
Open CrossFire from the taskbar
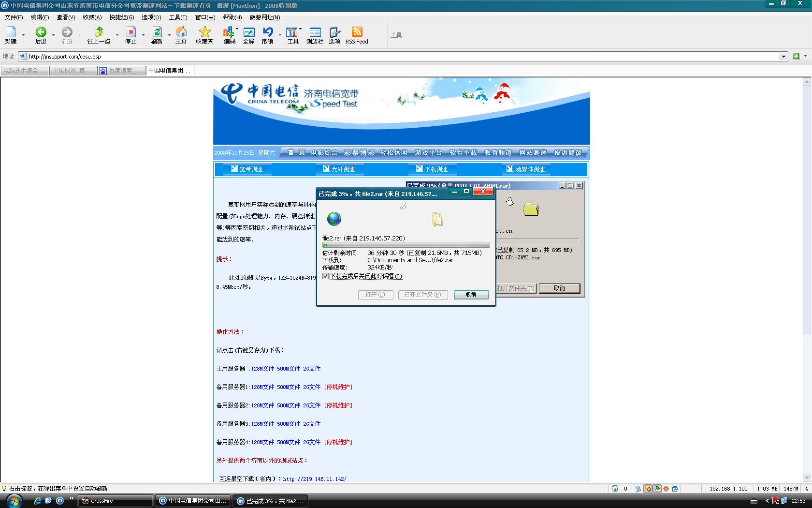[116, 501]
